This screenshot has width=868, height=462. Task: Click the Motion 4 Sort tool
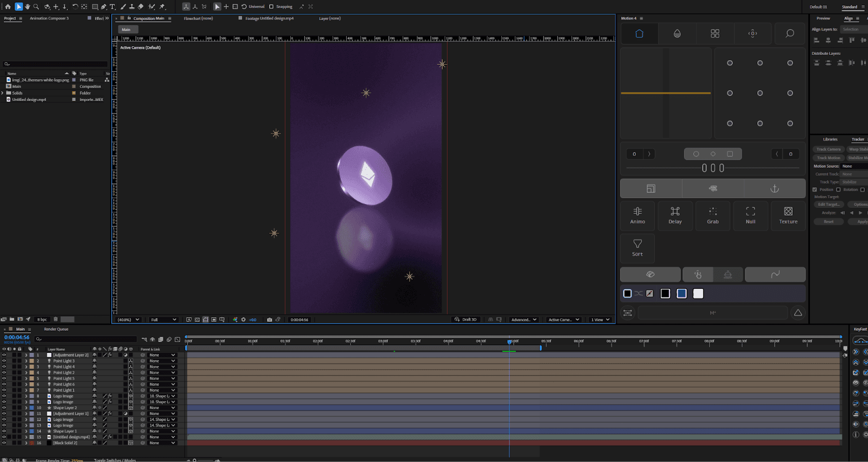tap(637, 248)
